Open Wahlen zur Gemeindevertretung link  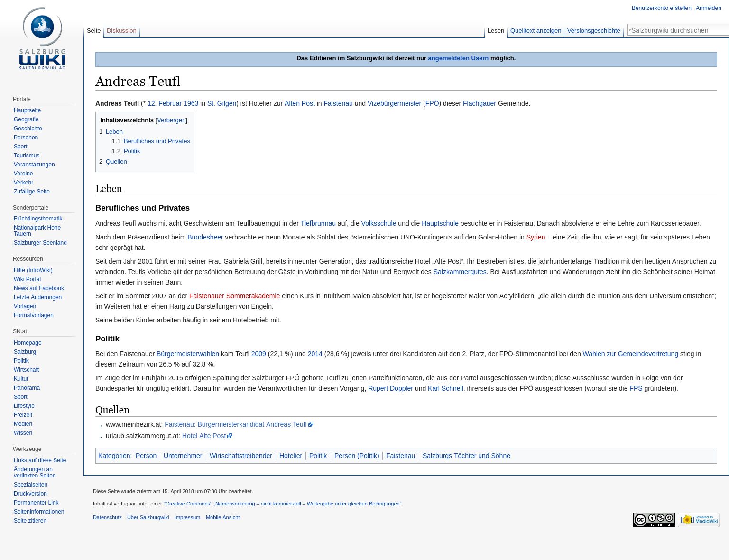(x=630, y=354)
